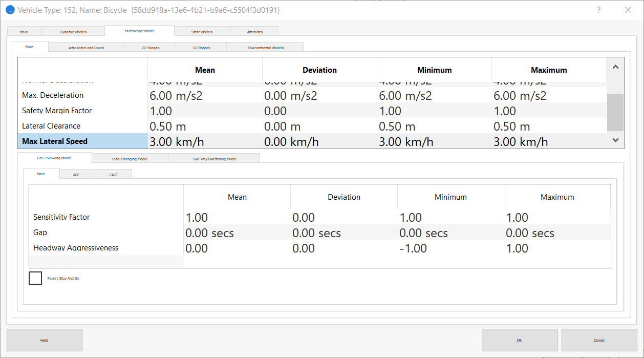644x358 pixels.
Task: Enable the Favors Stop And Go checkbox
Action: [x=35, y=278]
